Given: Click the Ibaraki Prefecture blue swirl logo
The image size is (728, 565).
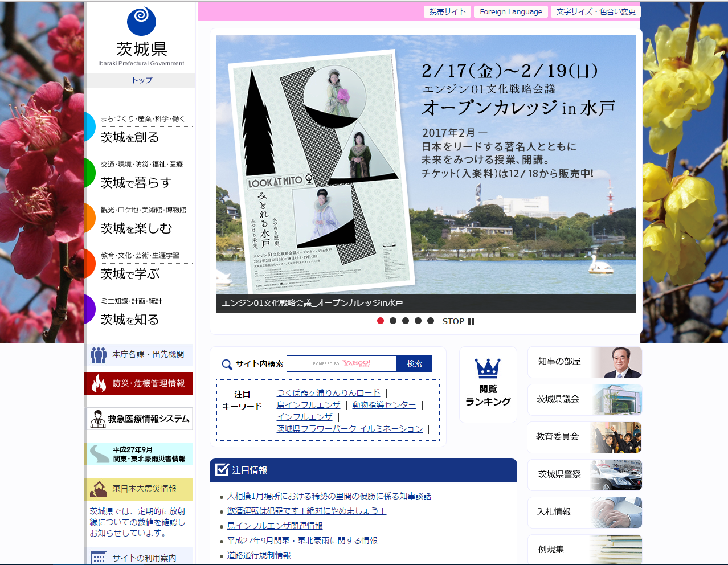Looking at the screenshot, I should click(141, 22).
